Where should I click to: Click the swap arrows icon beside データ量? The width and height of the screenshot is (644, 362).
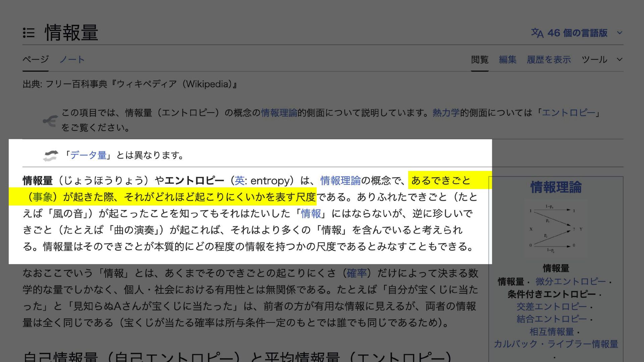point(50,156)
